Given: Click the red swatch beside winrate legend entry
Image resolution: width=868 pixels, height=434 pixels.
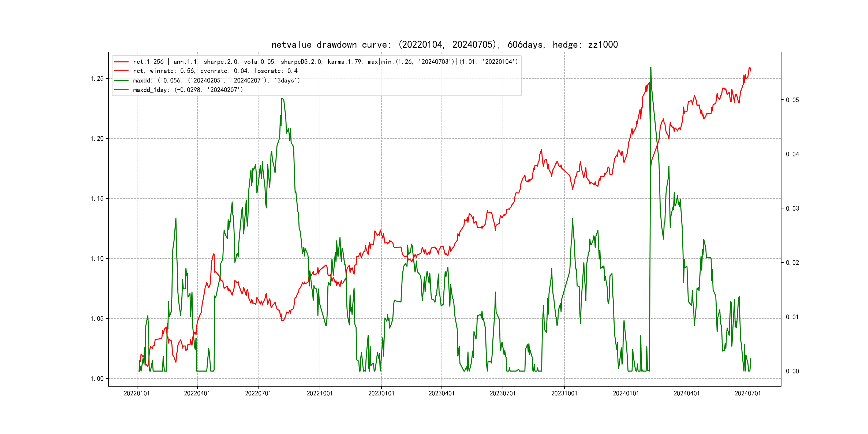Looking at the screenshot, I should (121, 71).
